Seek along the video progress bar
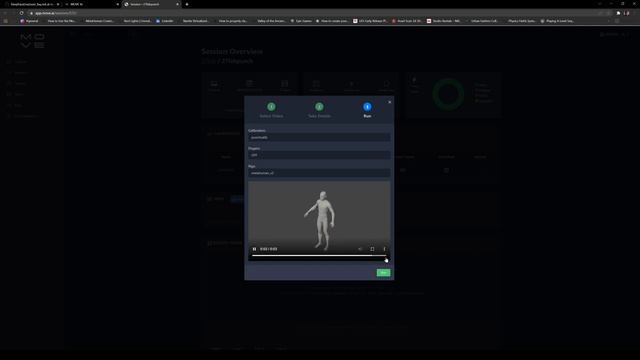Image resolution: width=640 pixels, height=360 pixels. coord(319,256)
